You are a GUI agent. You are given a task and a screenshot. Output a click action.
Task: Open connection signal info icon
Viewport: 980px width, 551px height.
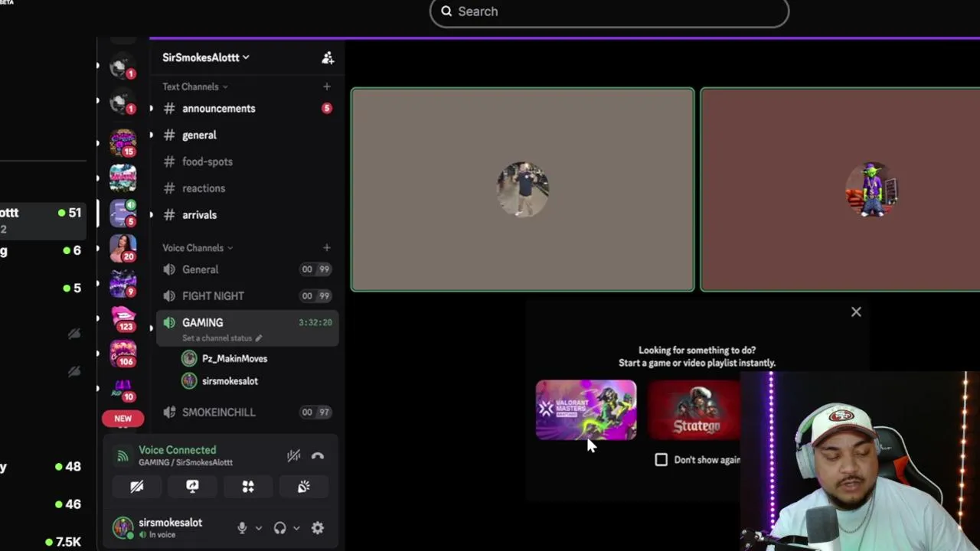(x=122, y=456)
